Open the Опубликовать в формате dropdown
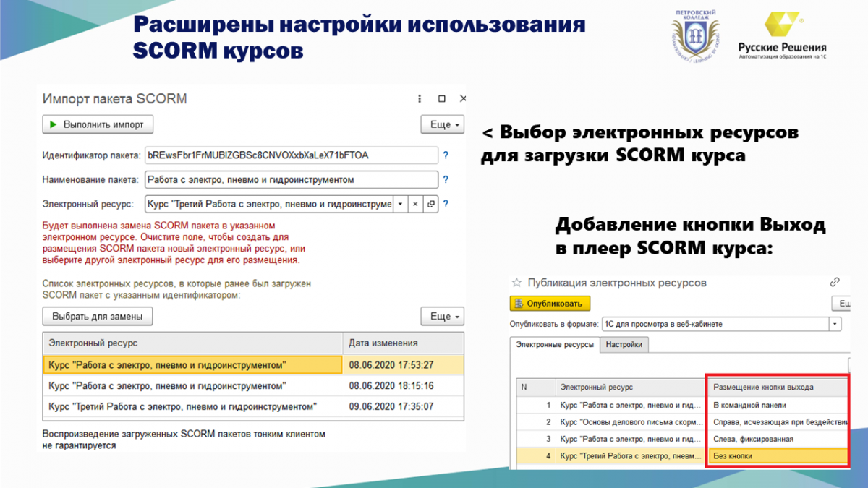 click(835, 324)
